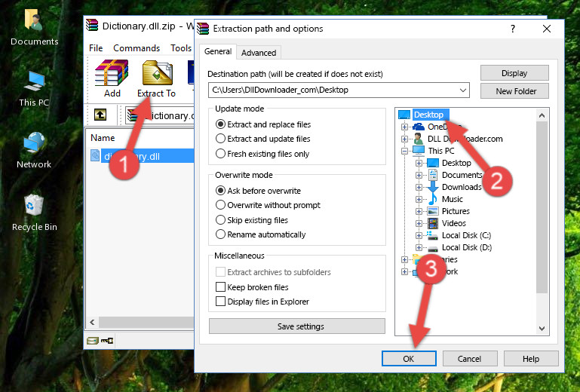Click the Add archive toolbar icon

[112, 73]
